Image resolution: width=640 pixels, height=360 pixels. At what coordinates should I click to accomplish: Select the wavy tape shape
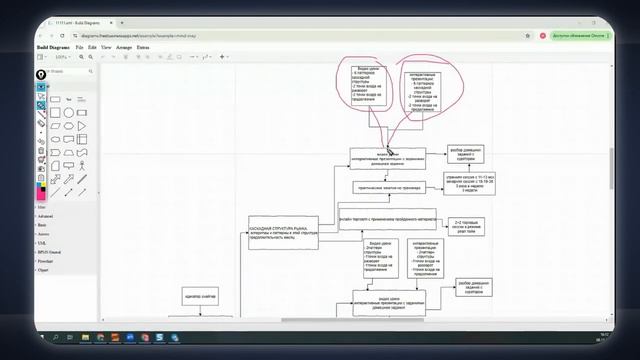click(x=82, y=152)
